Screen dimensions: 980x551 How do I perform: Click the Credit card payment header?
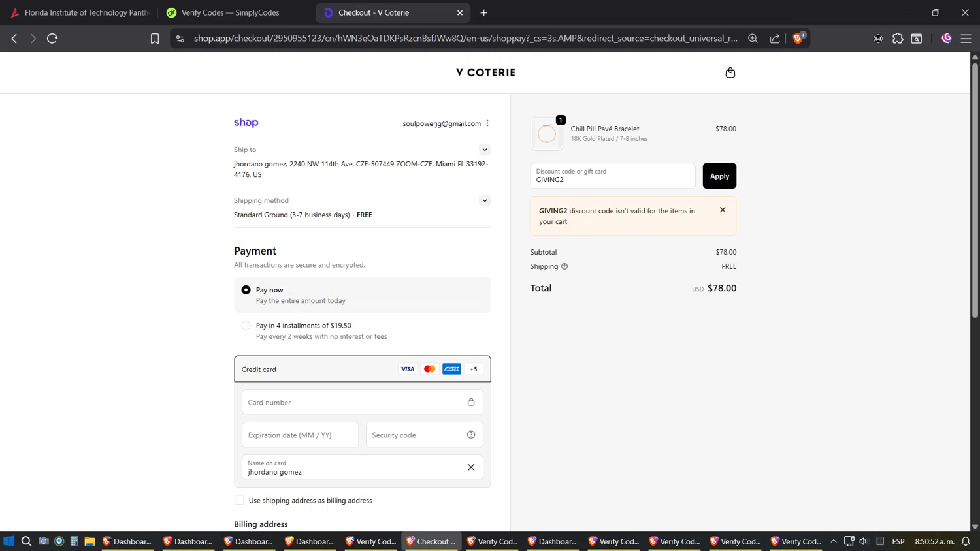tap(362, 369)
